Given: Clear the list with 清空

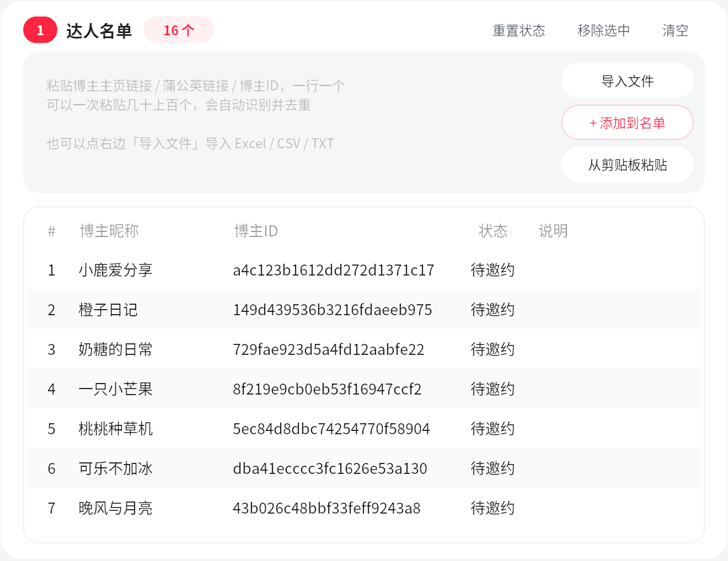Looking at the screenshot, I should pyautogui.click(x=675, y=30).
